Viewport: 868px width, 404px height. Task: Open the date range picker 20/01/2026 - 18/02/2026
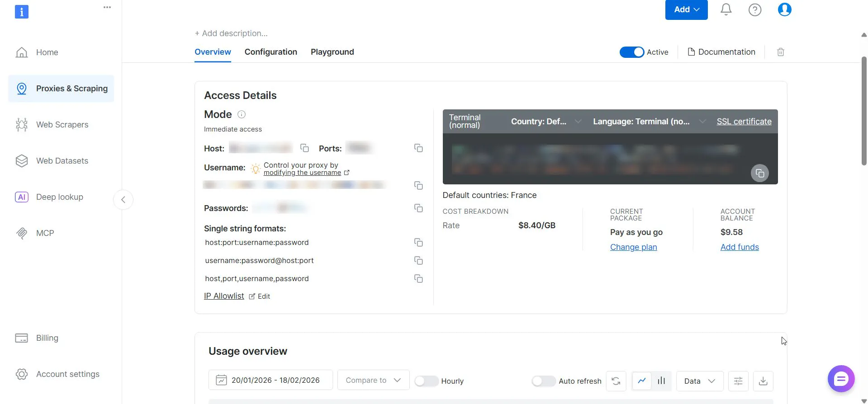(270, 380)
